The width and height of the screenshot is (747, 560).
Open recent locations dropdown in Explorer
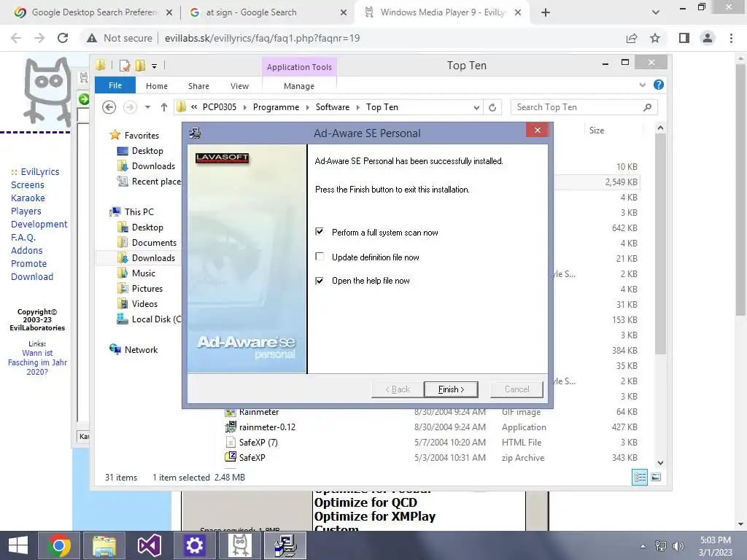click(x=147, y=107)
